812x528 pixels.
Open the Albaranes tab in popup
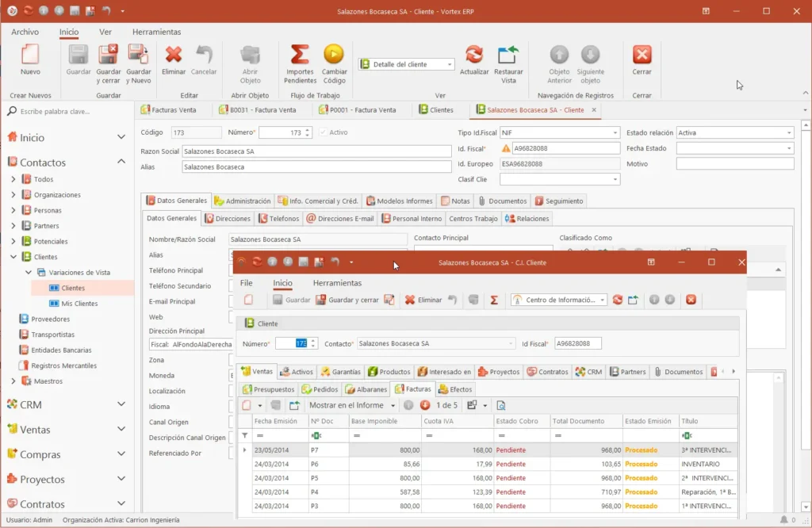click(x=366, y=389)
